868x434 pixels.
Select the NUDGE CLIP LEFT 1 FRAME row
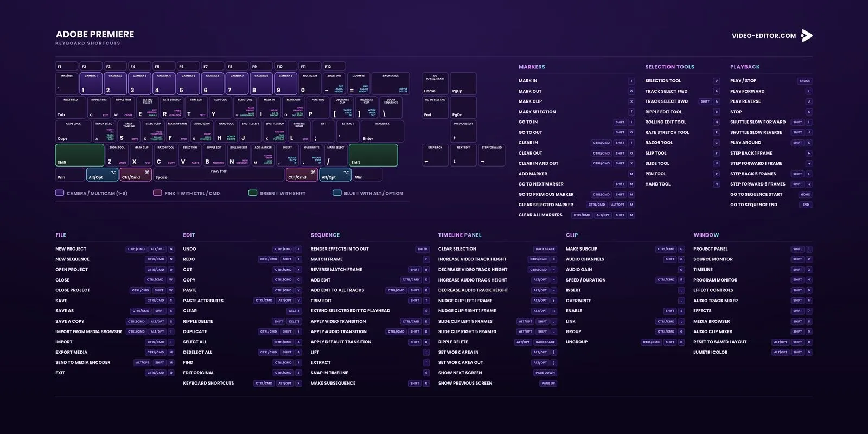pyautogui.click(x=497, y=301)
